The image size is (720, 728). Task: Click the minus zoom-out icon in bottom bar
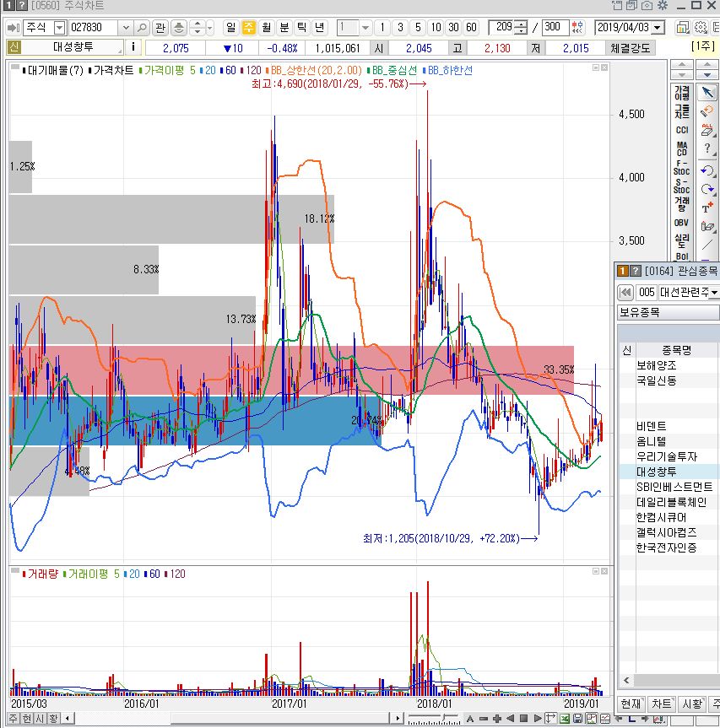click(x=484, y=719)
